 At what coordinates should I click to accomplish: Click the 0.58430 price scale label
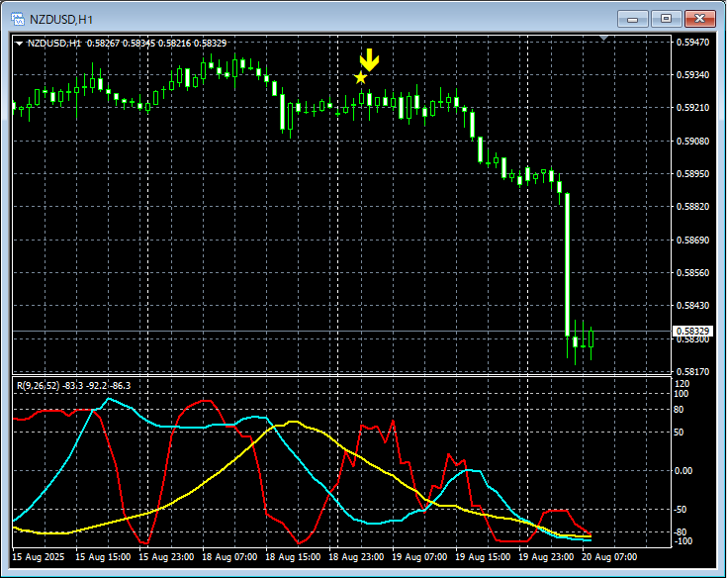click(x=692, y=305)
